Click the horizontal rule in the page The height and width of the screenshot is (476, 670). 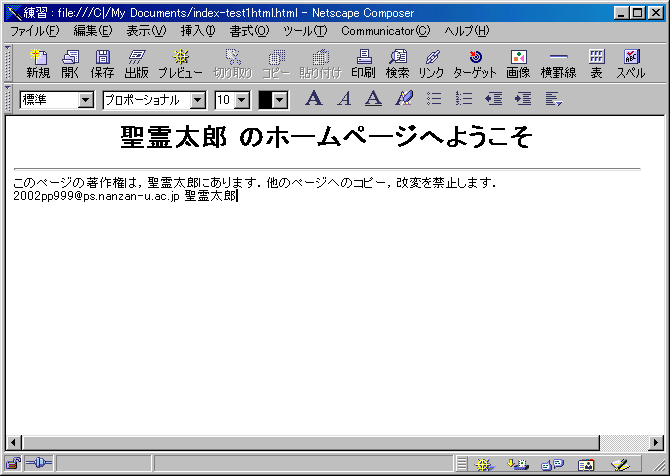click(x=327, y=169)
